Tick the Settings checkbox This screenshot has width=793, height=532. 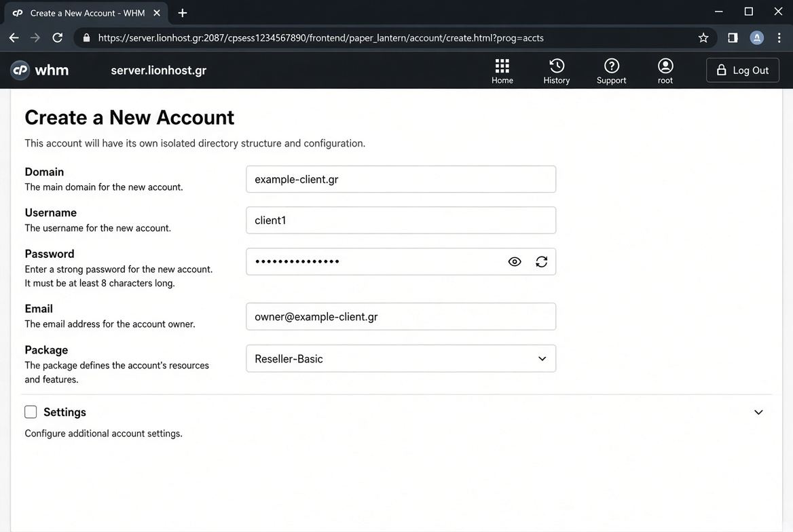point(31,412)
